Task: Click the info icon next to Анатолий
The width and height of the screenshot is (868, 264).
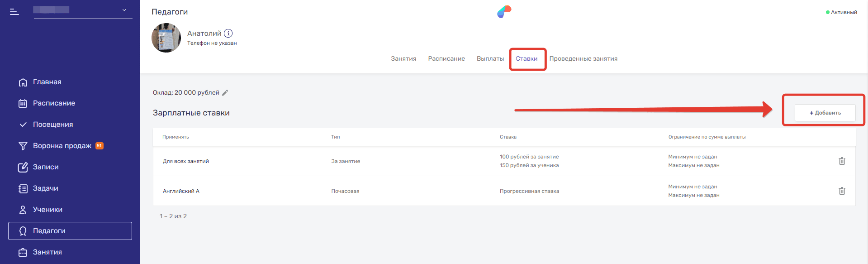Action: pos(228,33)
